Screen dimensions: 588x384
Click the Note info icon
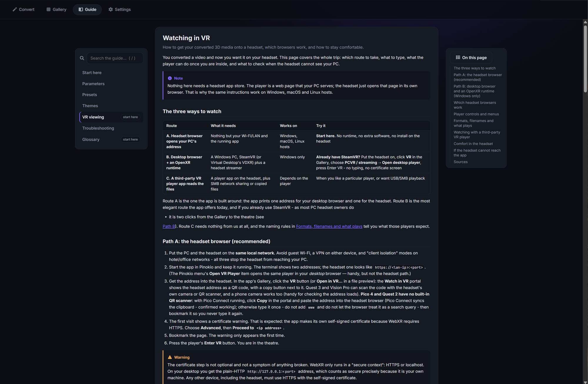(170, 78)
